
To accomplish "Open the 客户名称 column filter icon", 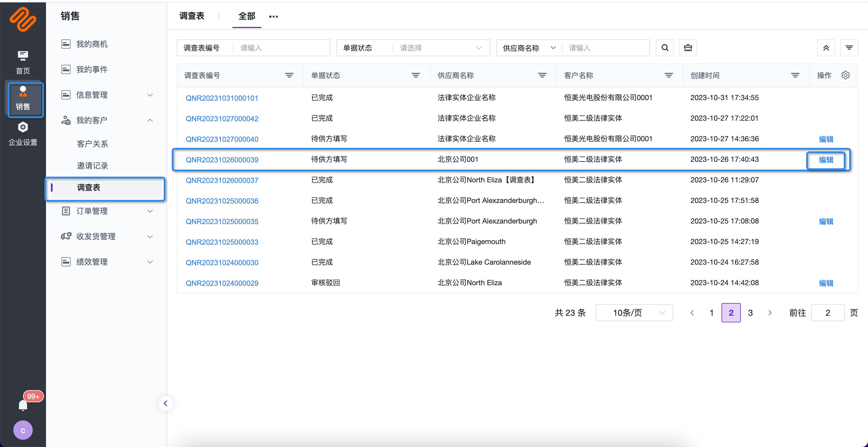I will 669,75.
